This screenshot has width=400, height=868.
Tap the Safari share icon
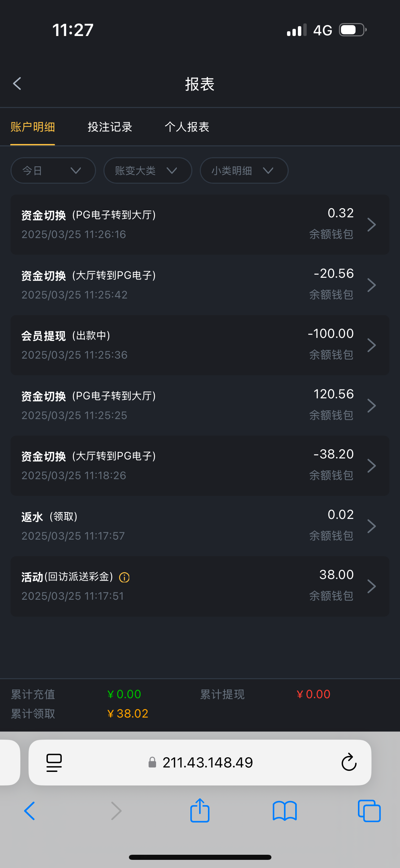tap(200, 811)
